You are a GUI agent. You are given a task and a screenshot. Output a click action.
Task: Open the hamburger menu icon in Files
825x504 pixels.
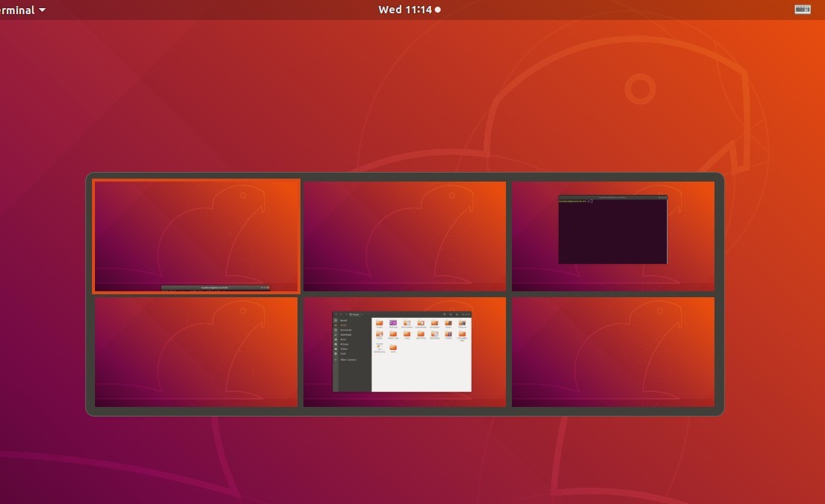(456, 314)
